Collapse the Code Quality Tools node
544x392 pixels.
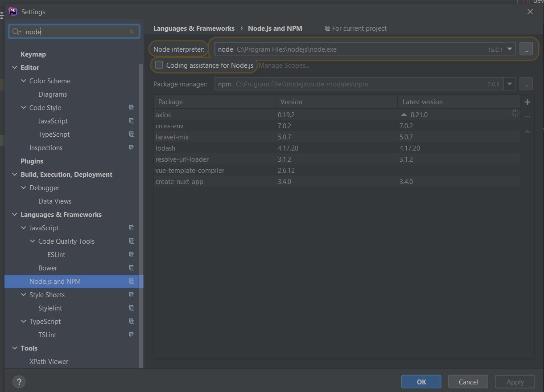[32, 241]
